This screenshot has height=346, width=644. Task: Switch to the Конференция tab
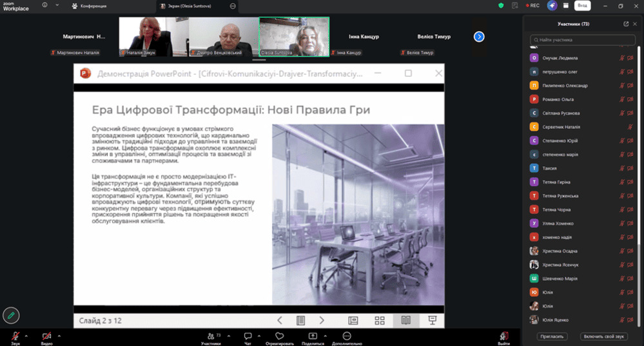click(90, 6)
